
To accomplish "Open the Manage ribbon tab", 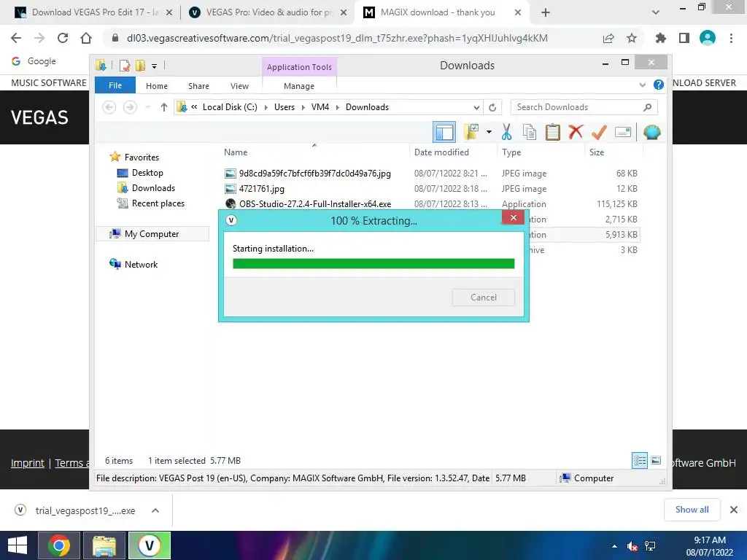I will pyautogui.click(x=299, y=86).
